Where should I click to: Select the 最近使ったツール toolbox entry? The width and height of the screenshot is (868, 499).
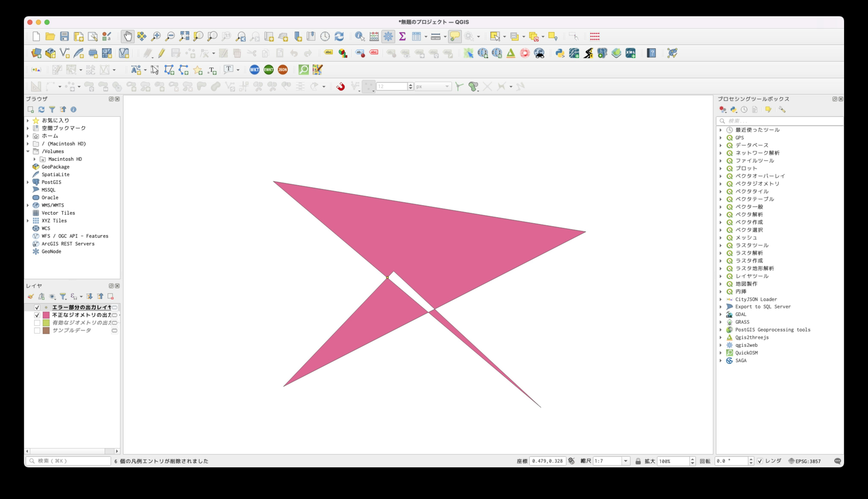(757, 130)
